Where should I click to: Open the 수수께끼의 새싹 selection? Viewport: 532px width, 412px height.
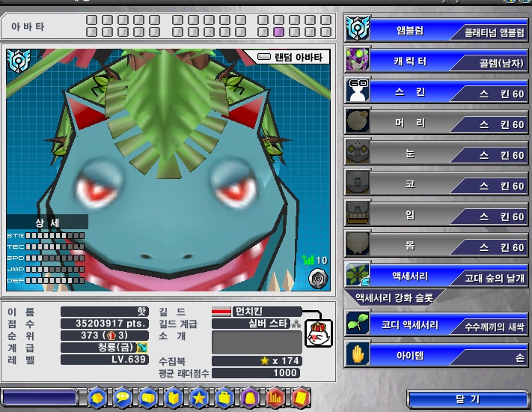489,327
